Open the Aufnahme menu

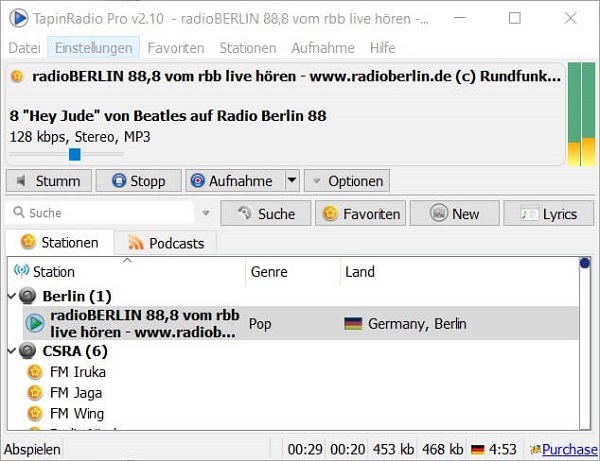pyautogui.click(x=323, y=48)
